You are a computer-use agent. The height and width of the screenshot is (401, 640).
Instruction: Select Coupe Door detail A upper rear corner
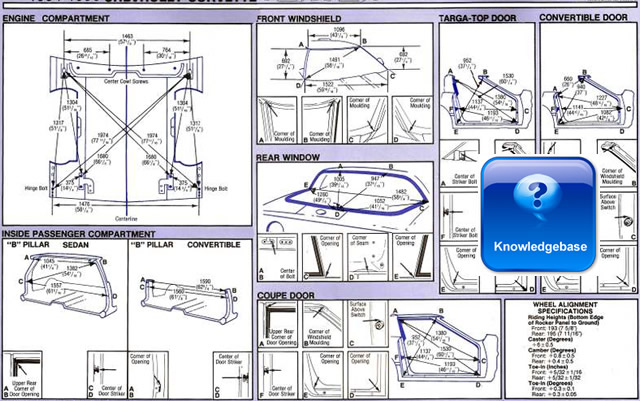[x=278, y=325]
